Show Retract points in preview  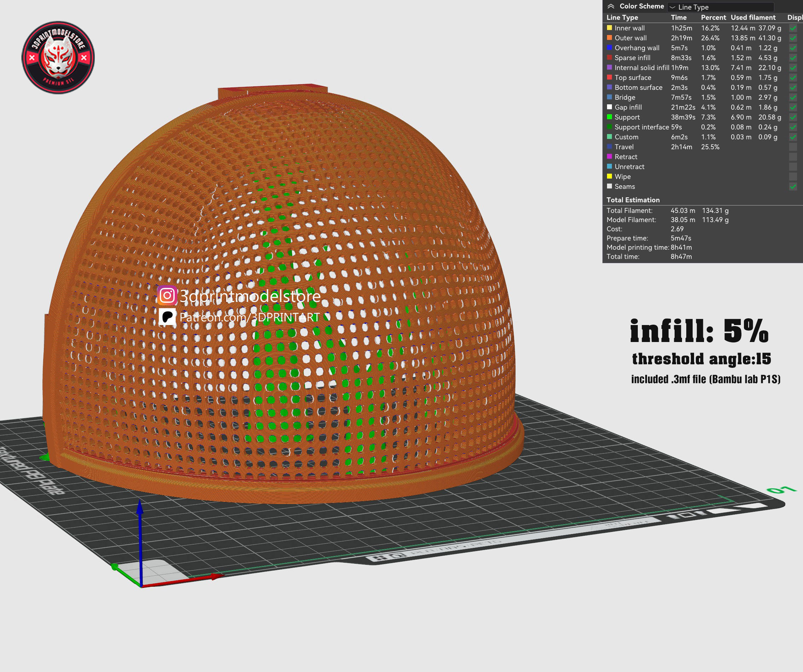[x=793, y=157]
